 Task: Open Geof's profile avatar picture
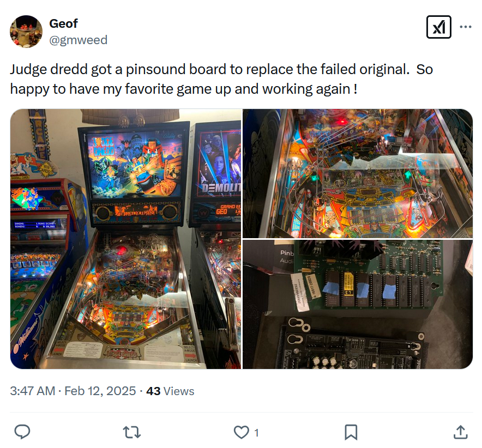point(26,32)
